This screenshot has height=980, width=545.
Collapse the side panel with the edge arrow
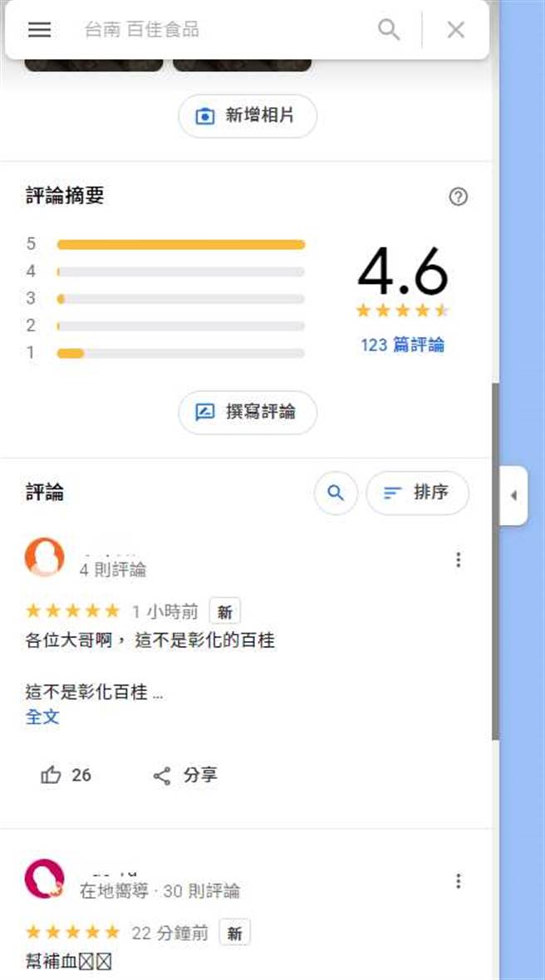tap(515, 495)
